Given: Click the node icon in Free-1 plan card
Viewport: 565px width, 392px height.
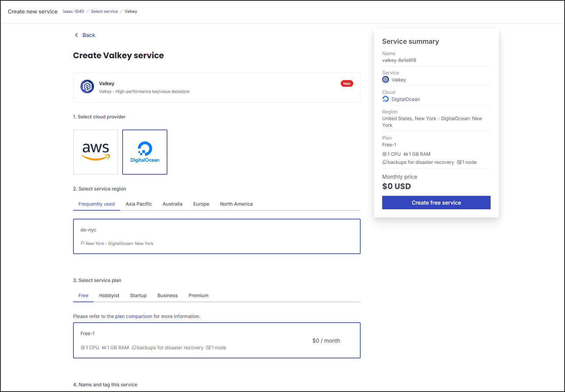Looking at the screenshot, I should (x=208, y=348).
